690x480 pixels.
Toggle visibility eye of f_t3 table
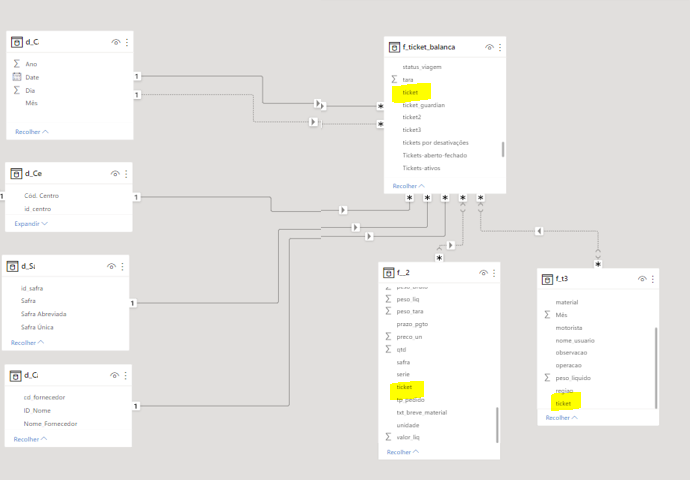coord(642,279)
